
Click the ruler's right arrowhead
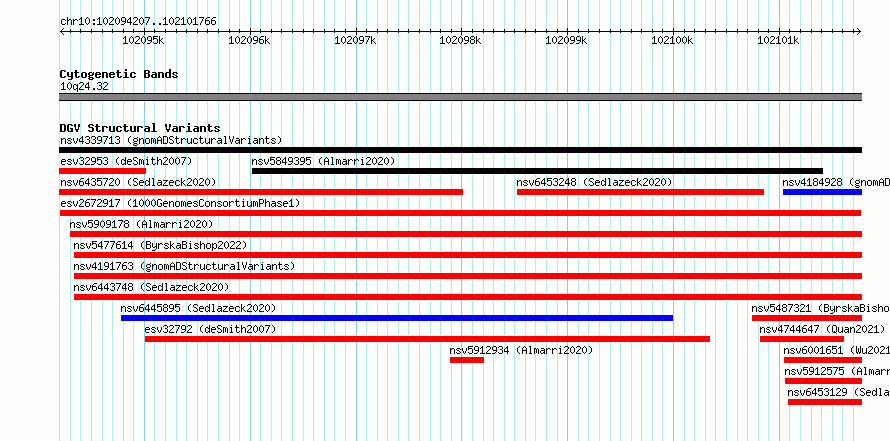click(x=859, y=32)
